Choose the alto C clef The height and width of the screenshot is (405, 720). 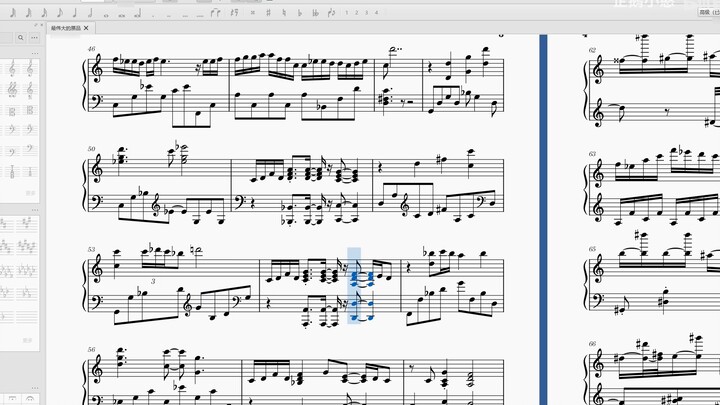tap(12, 111)
